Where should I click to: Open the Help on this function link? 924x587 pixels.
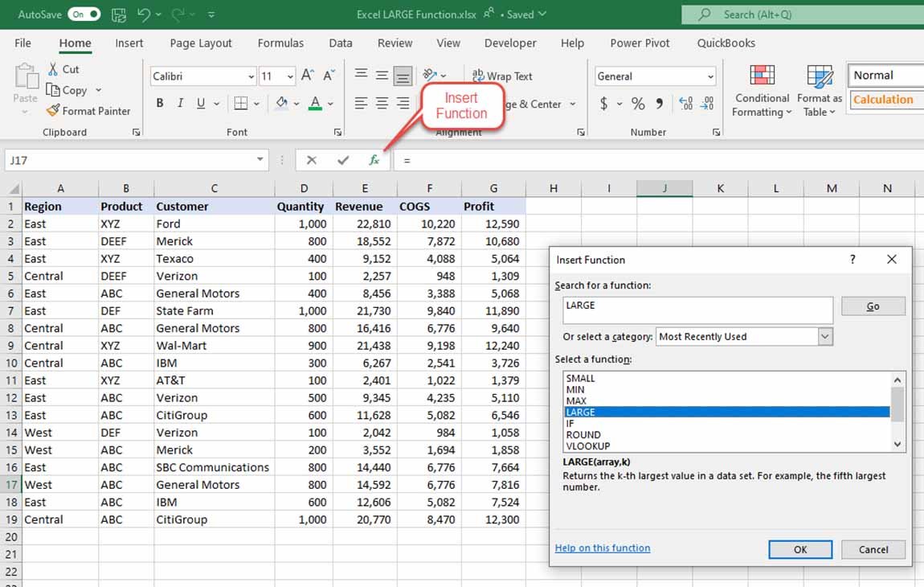603,548
